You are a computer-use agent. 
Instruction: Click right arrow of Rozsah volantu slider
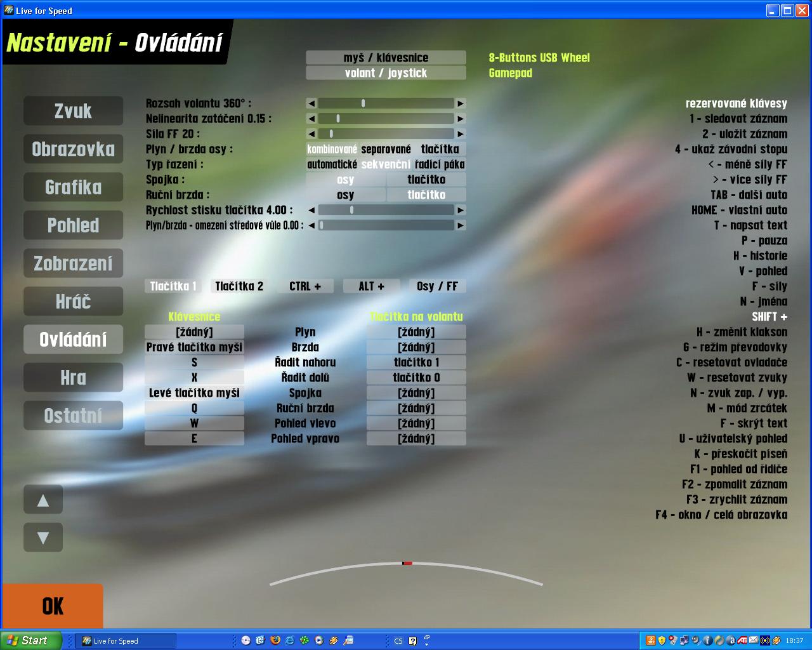pos(461,103)
